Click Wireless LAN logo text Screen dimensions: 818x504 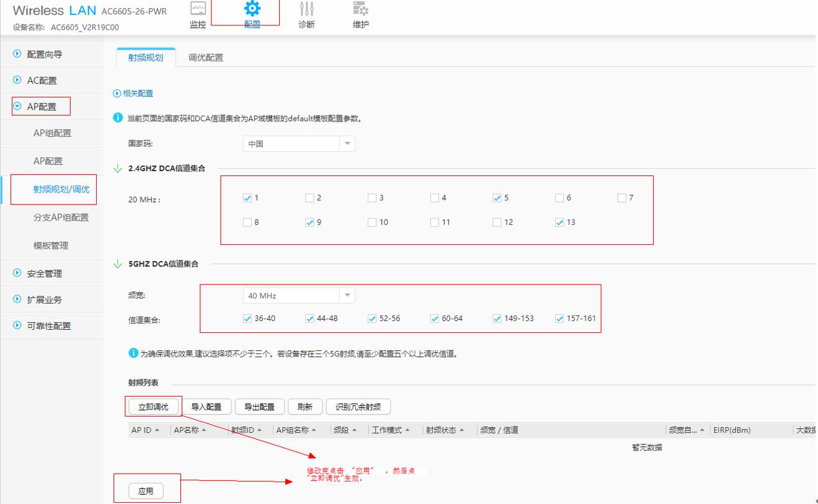point(55,11)
